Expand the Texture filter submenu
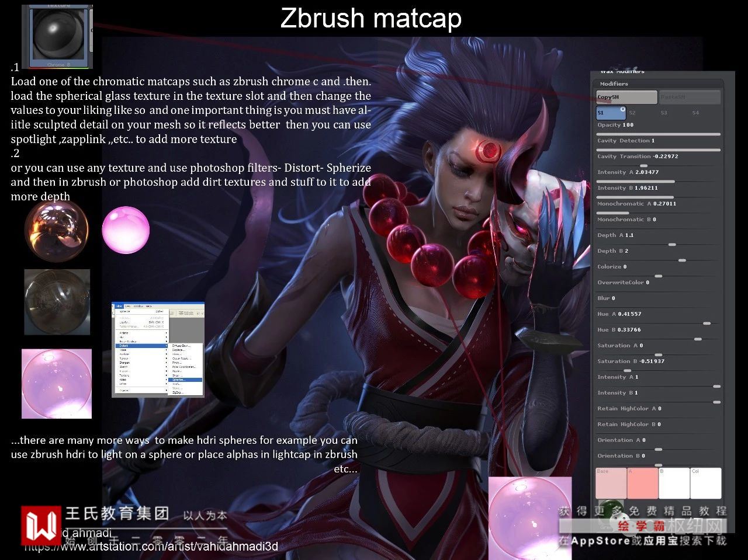 [141, 375]
